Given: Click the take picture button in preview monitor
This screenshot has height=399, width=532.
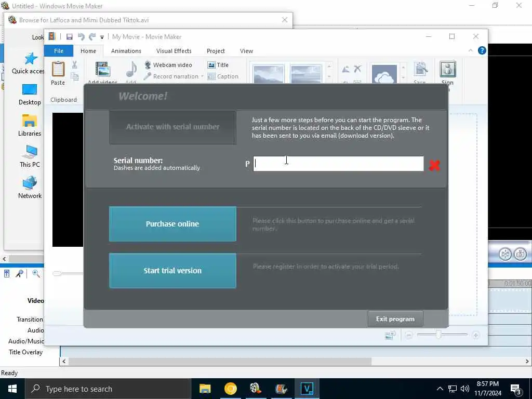Looking at the screenshot, I should (x=521, y=254).
